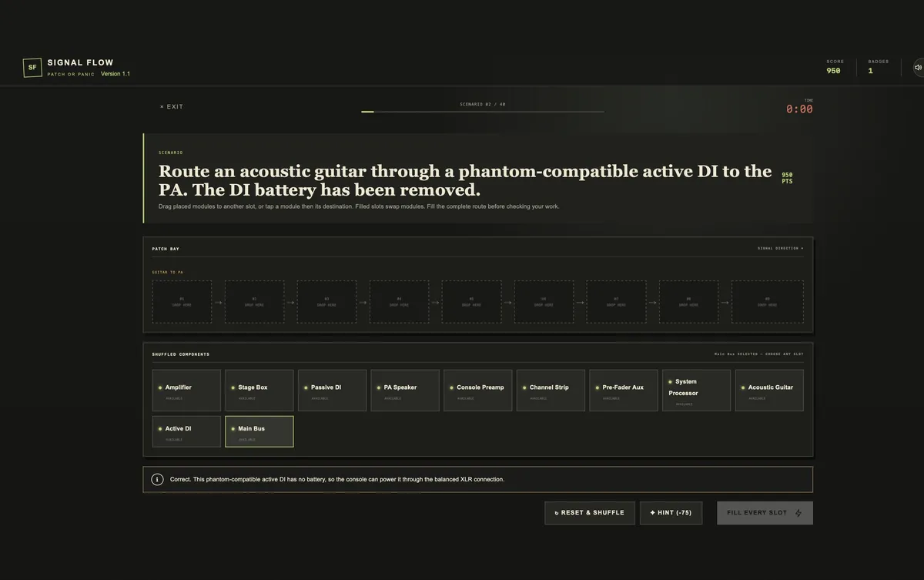Place module in patch slot 02
924x580 pixels.
(x=254, y=302)
